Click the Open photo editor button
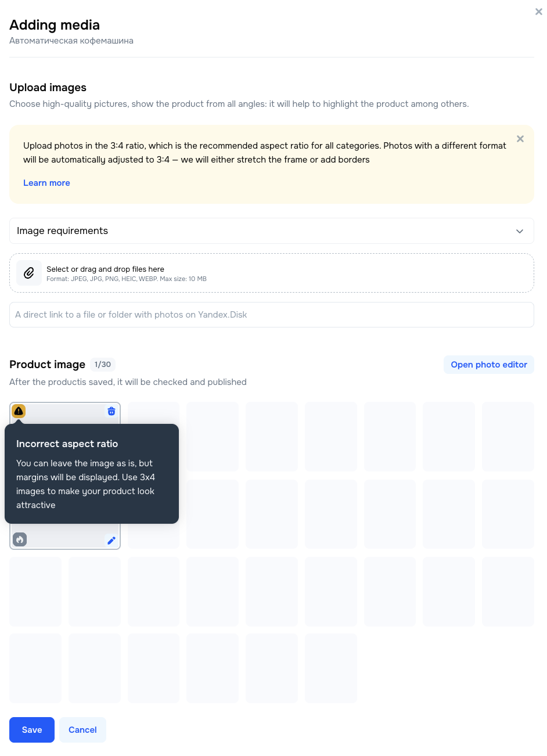 [x=489, y=365]
